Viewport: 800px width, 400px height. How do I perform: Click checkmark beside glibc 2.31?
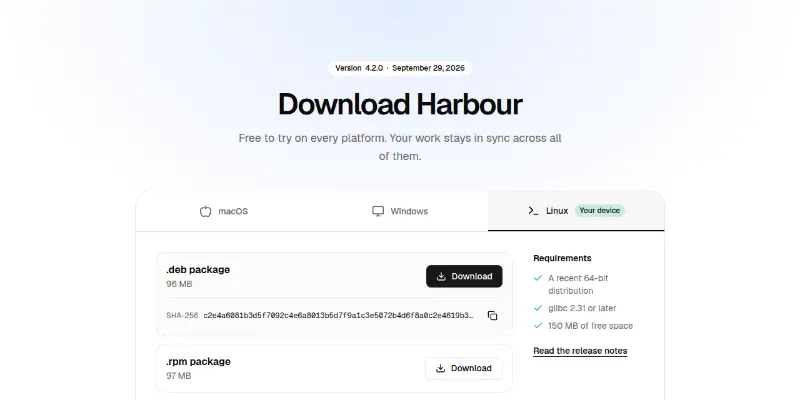click(x=538, y=308)
